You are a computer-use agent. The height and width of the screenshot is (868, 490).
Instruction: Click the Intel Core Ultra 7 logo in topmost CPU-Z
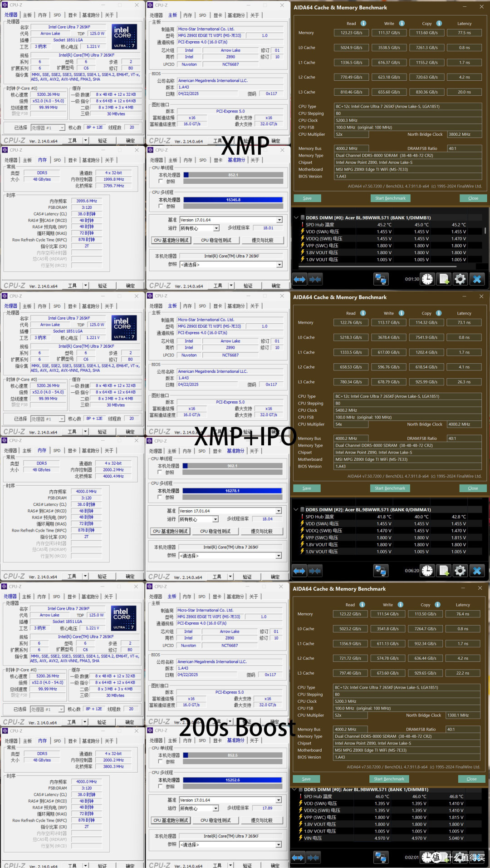[x=124, y=37]
